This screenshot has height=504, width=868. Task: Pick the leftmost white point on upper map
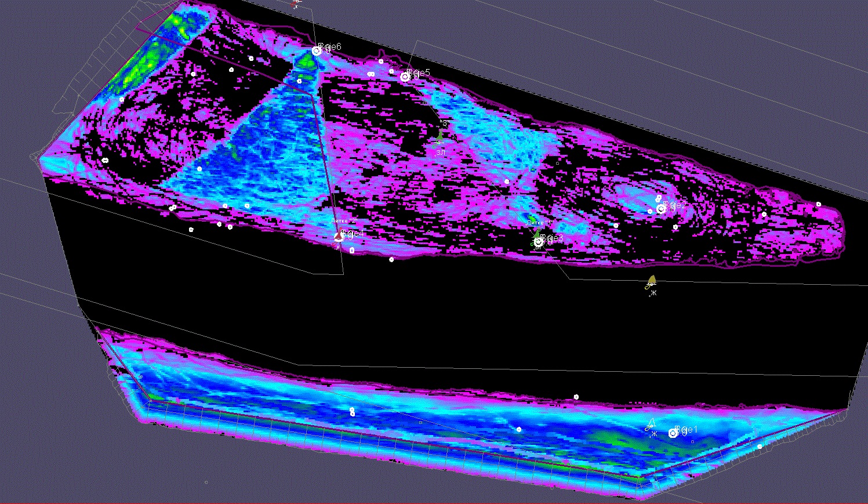tap(105, 160)
